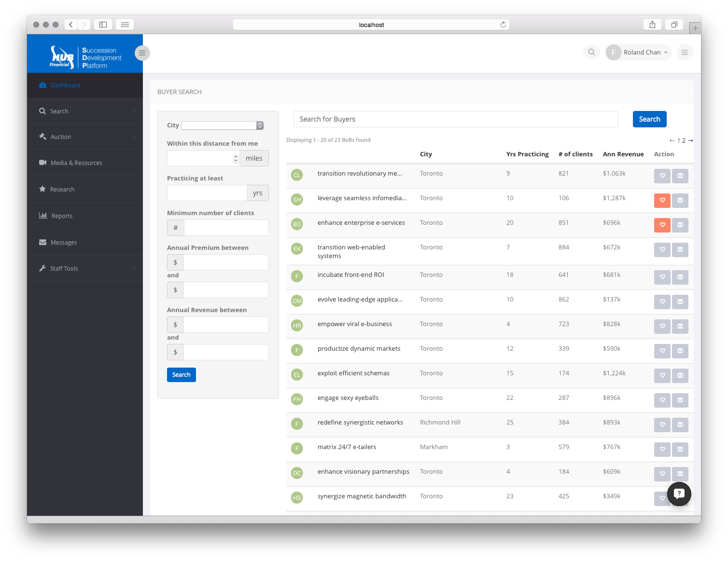728x562 pixels.
Task: Click the CL avatar badge in first row
Action: [x=297, y=175]
